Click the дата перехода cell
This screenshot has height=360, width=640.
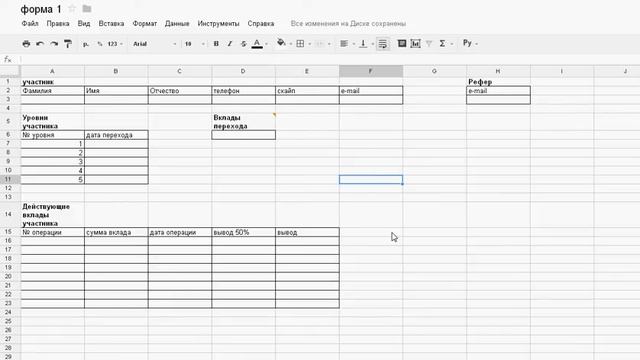(116, 135)
